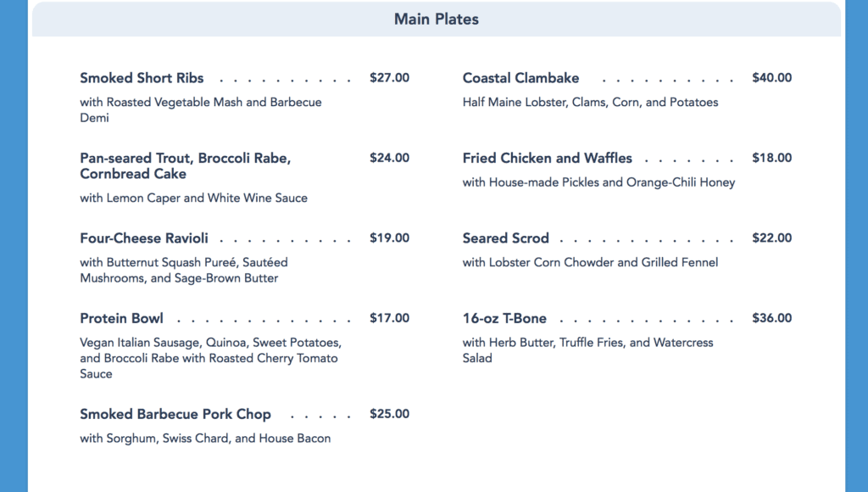Screen dimensions: 868x492
Task: Select the Protein Bowl item title
Action: point(121,319)
